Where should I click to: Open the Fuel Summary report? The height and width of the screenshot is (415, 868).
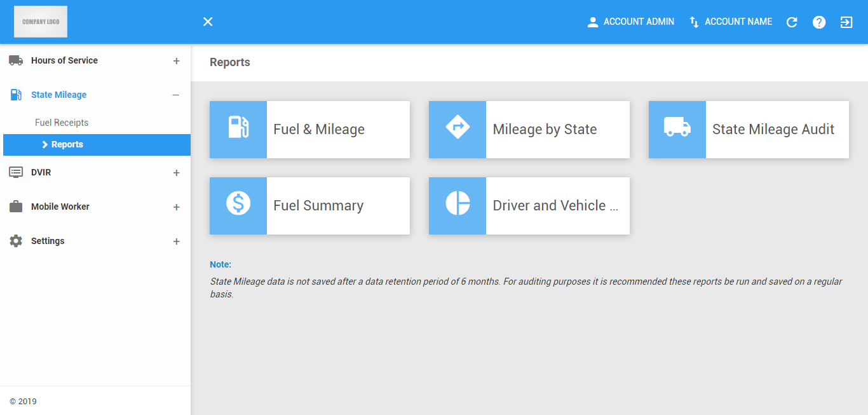pyautogui.click(x=309, y=206)
